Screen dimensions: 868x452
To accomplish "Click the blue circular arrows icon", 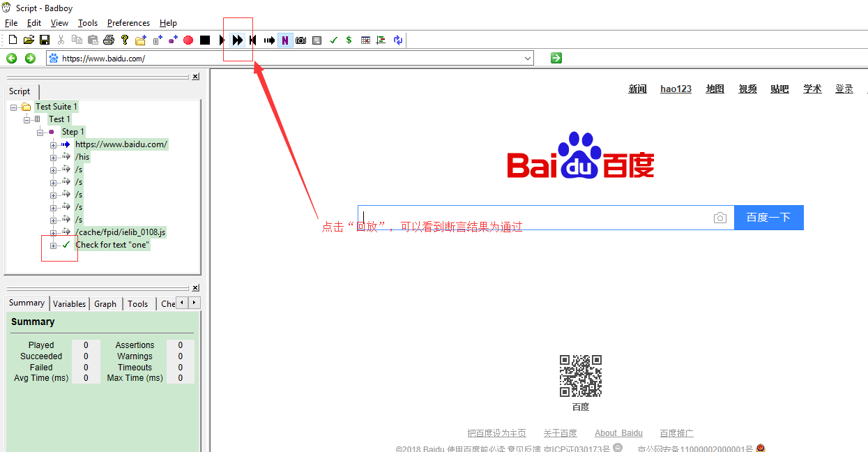I will tap(397, 40).
